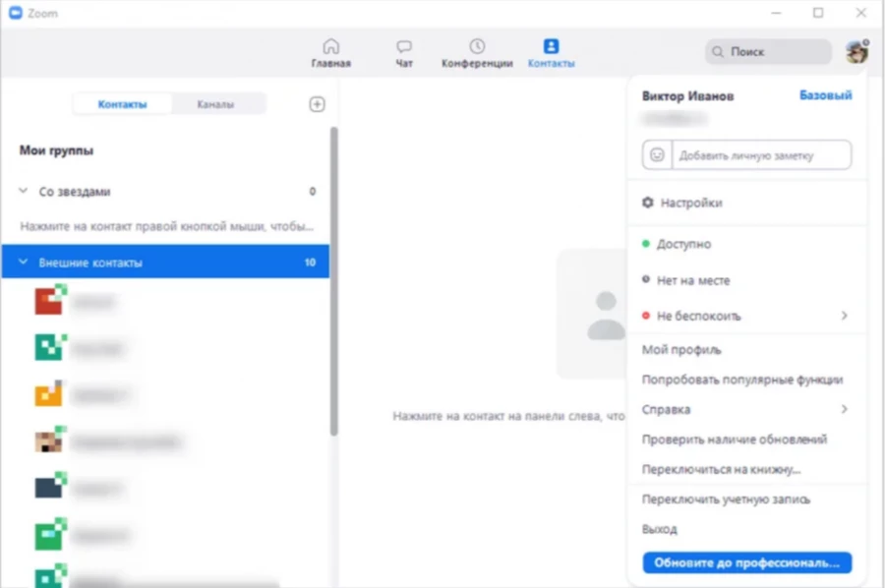Open the Базовый account link
885x588 pixels.
point(826,95)
